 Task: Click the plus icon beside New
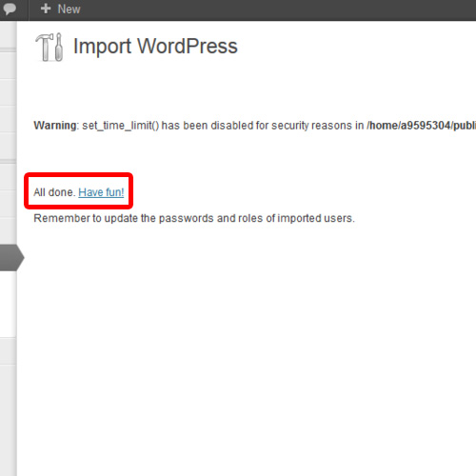click(46, 9)
